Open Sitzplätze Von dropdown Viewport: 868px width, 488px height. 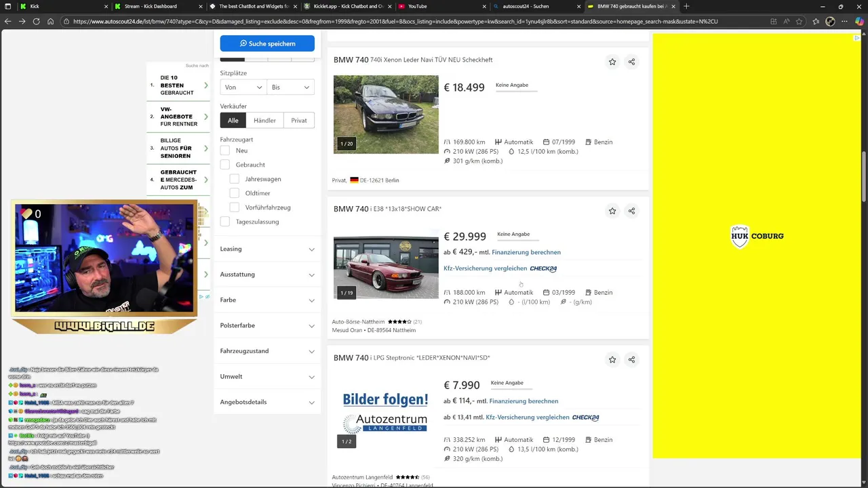tap(243, 87)
